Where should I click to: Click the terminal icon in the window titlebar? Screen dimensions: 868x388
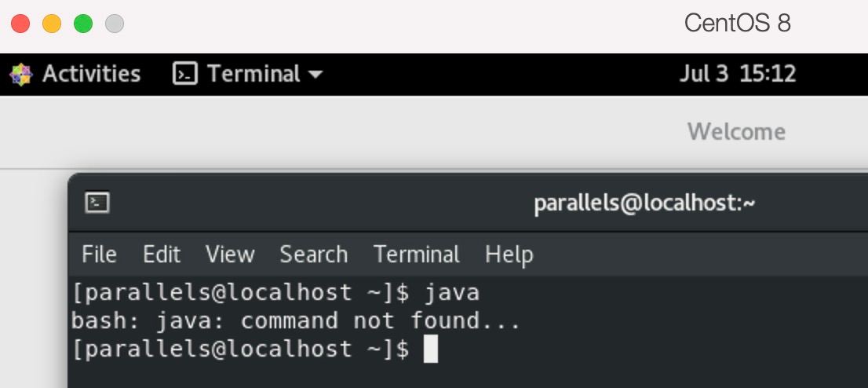97,204
